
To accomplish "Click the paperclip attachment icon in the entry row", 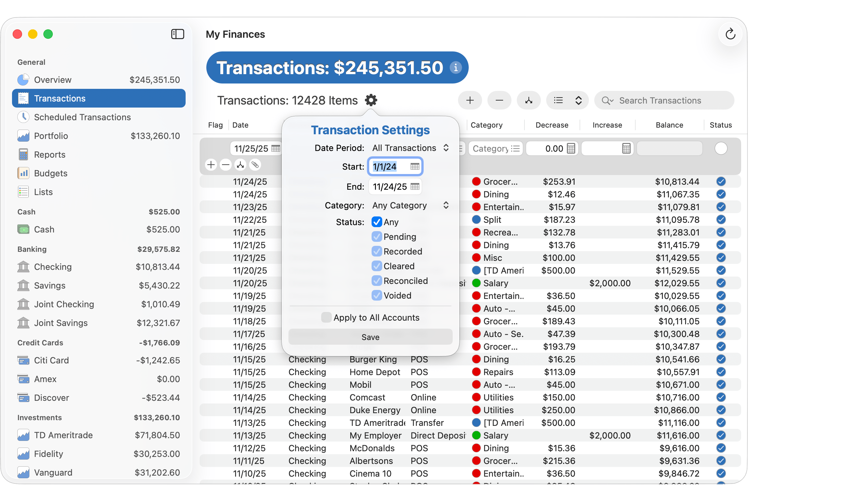I will click(255, 165).
